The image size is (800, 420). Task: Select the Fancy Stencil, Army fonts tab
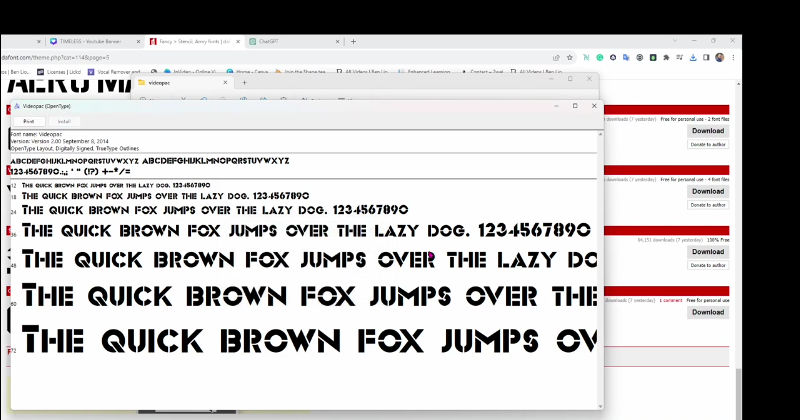(x=194, y=41)
